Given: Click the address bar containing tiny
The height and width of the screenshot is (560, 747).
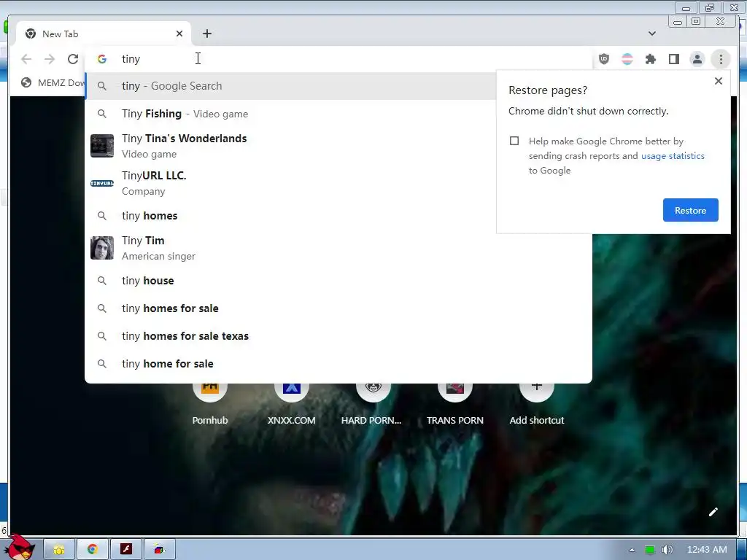Looking at the screenshot, I should coord(338,59).
